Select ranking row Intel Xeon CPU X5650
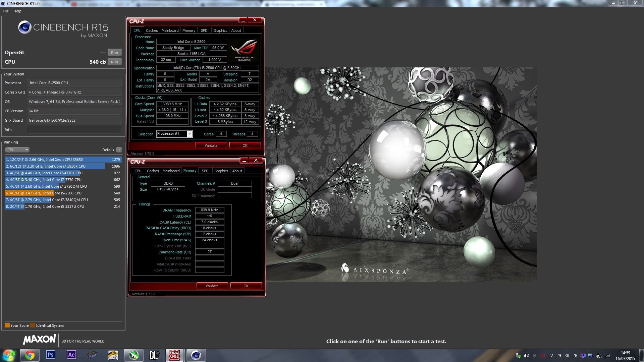The width and height of the screenshot is (644, 362). [x=63, y=160]
